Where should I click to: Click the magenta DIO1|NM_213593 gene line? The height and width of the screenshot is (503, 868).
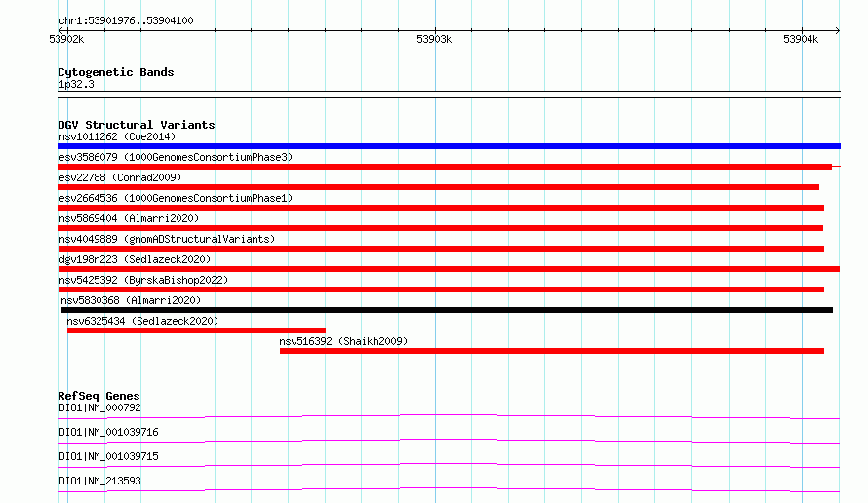click(449, 489)
